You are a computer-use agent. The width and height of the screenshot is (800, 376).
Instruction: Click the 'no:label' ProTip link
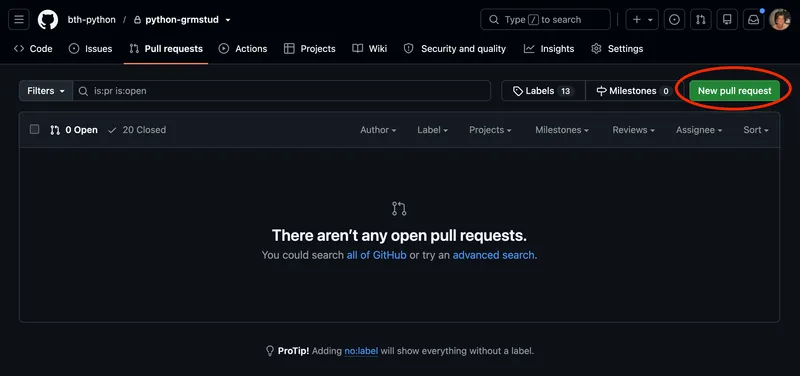(x=361, y=351)
